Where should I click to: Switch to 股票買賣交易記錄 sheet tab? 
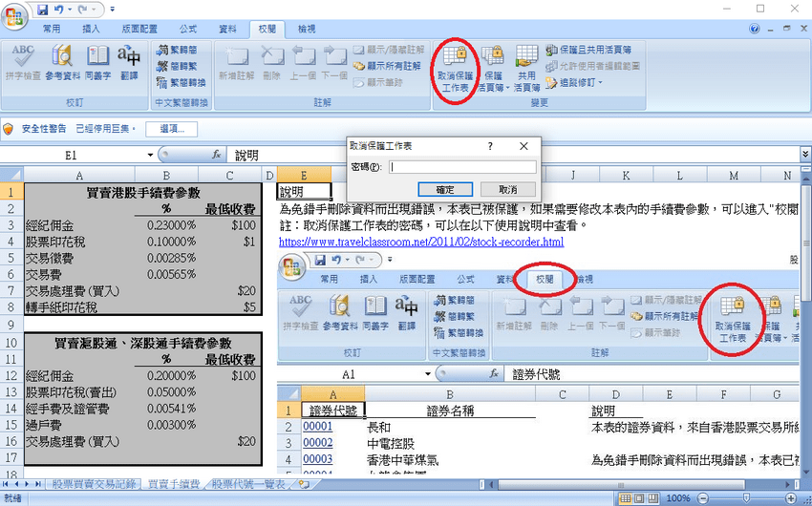click(x=94, y=484)
